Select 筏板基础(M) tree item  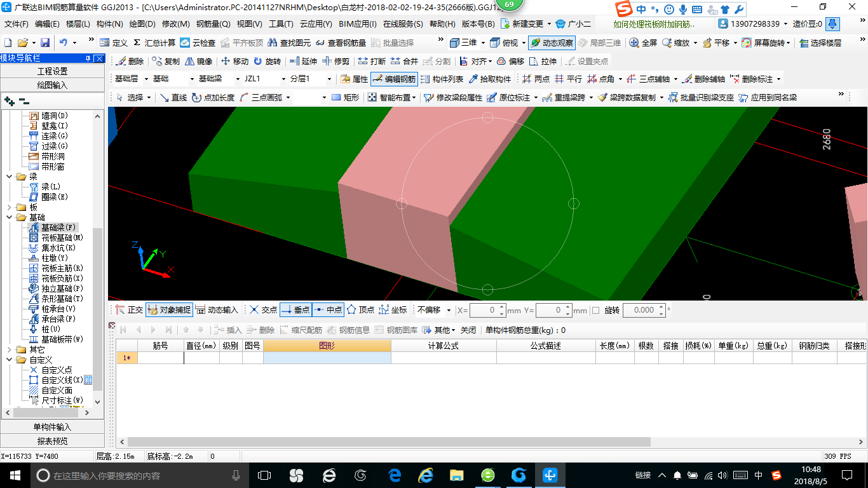pyautogui.click(x=56, y=238)
